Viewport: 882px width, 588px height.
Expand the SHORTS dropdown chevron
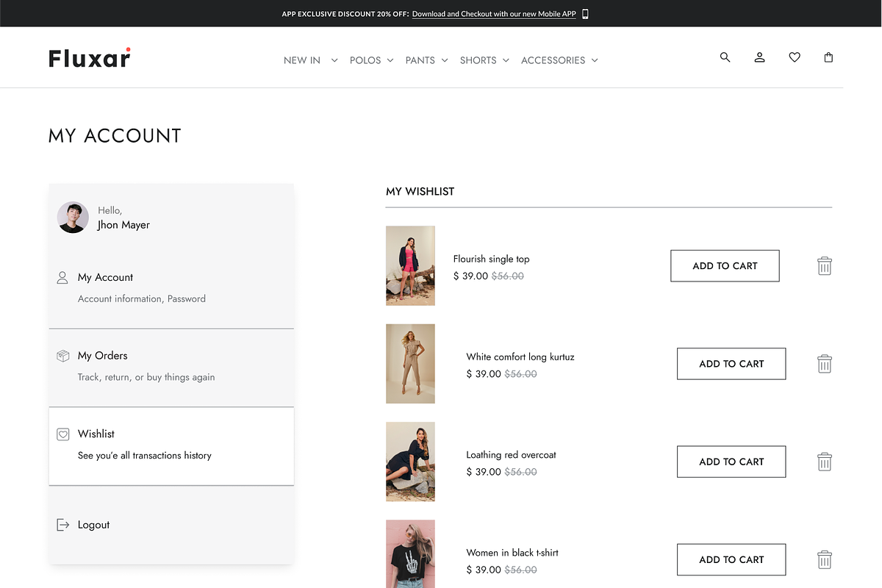[506, 60]
